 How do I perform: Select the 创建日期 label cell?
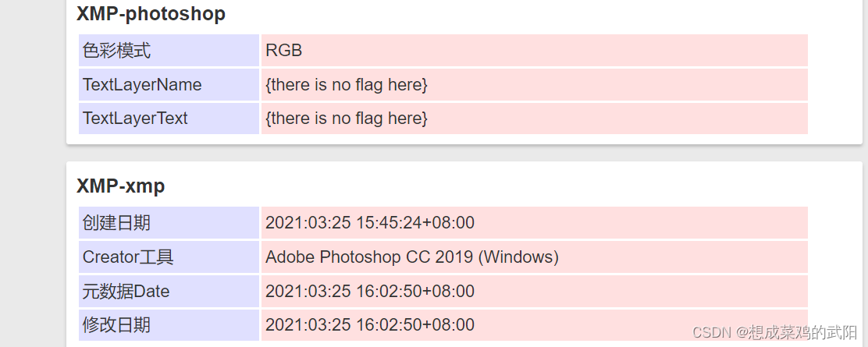pyautogui.click(x=169, y=222)
